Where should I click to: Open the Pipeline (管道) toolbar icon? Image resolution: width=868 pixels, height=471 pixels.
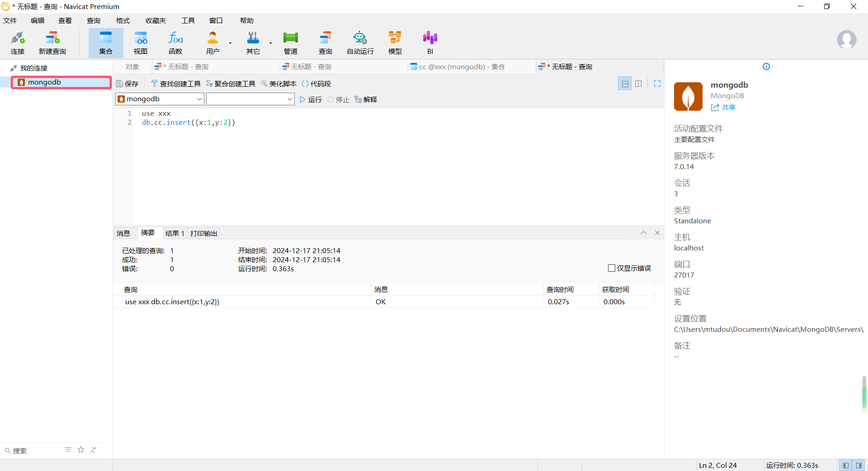pyautogui.click(x=291, y=43)
